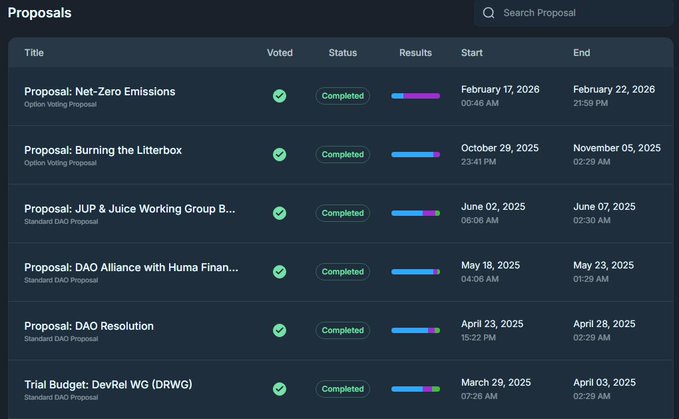Click end date May 23, 2025
679x419 pixels.
tap(603, 265)
